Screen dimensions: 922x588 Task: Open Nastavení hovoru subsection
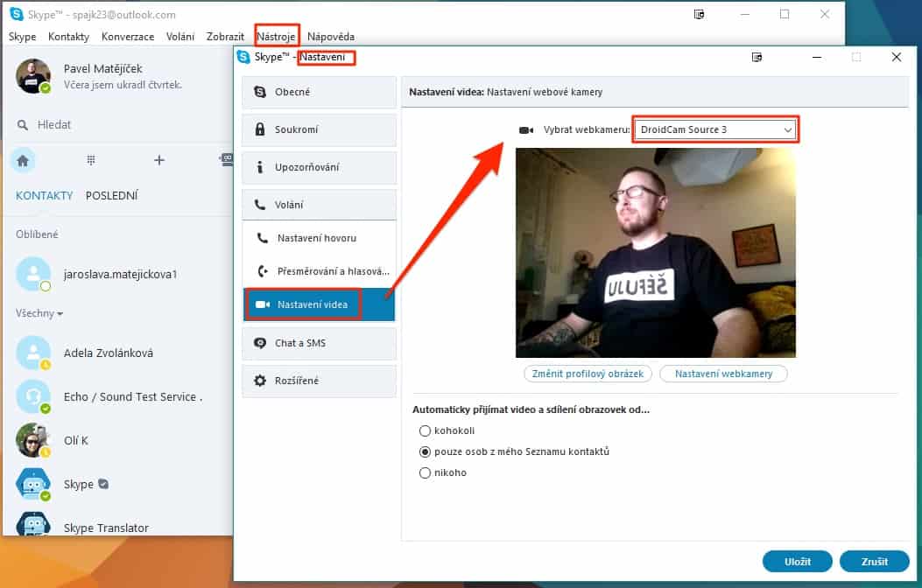pyautogui.click(x=320, y=238)
